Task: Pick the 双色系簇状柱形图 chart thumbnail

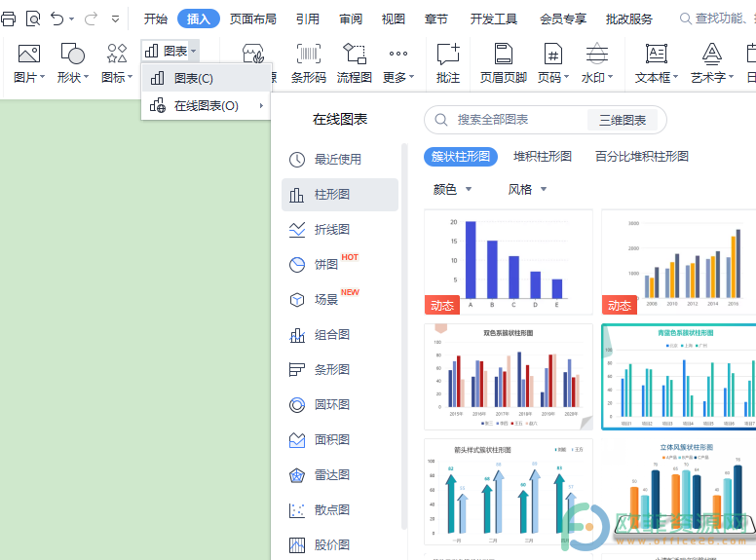Action: pyautogui.click(x=509, y=376)
